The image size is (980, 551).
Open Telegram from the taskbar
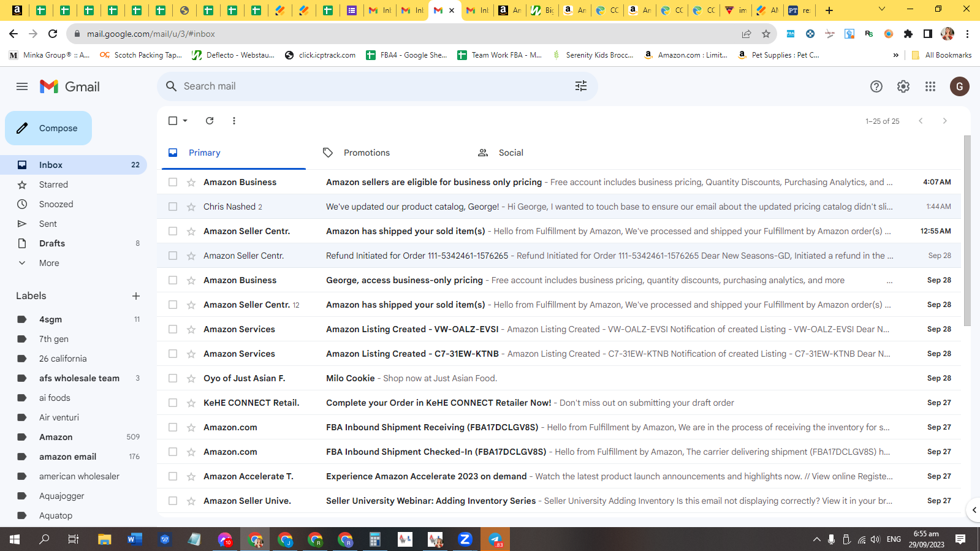pos(495,539)
